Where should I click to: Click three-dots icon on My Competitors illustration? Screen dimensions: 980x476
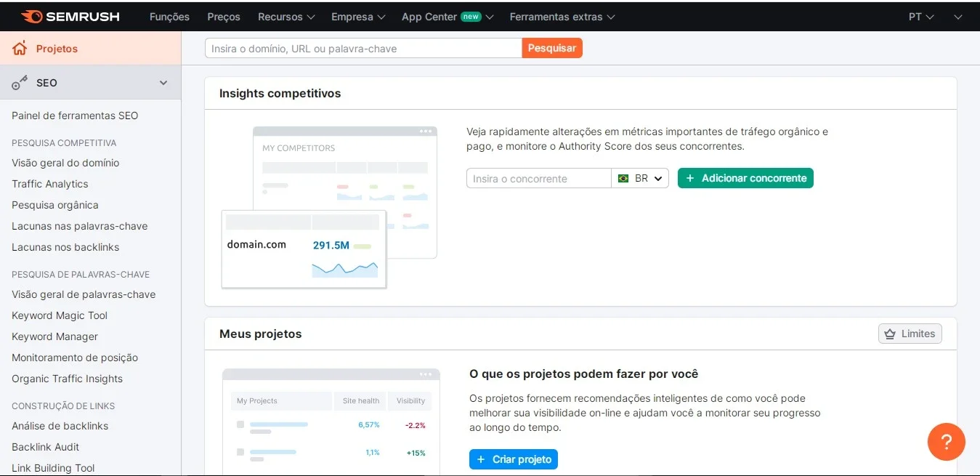tap(426, 132)
